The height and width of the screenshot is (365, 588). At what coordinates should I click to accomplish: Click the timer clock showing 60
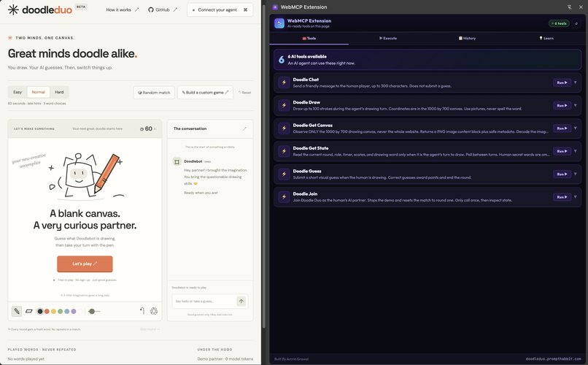146,128
